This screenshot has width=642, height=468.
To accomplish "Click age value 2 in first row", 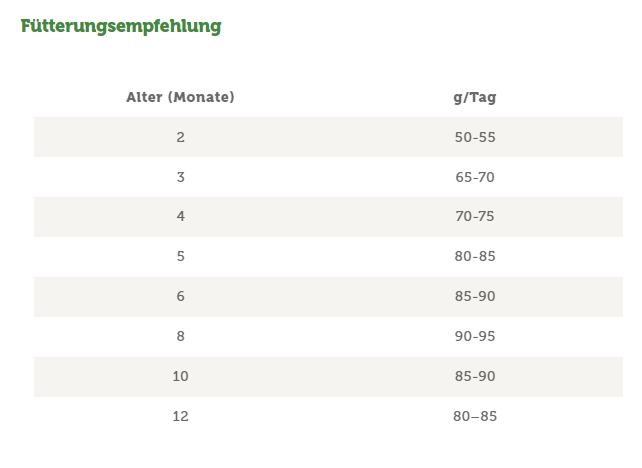I will [180, 137].
